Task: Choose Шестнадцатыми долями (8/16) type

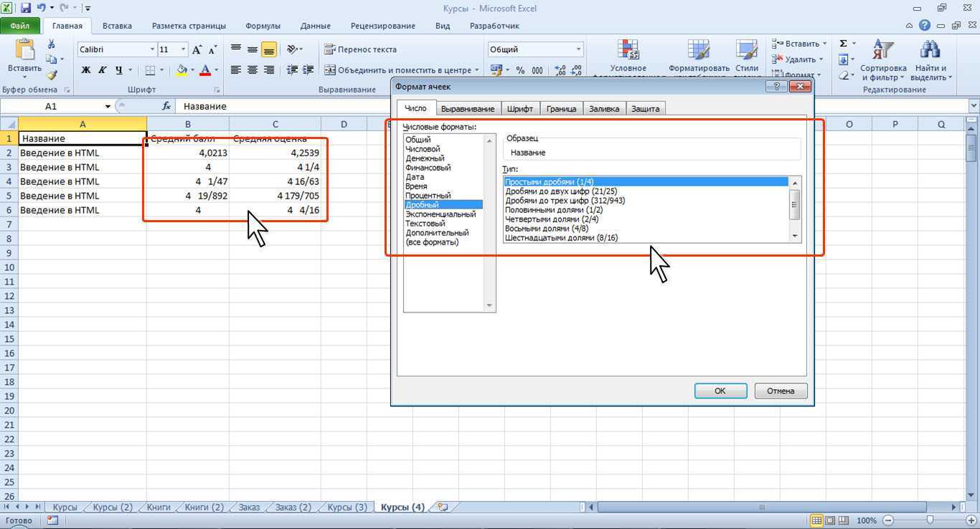Action: click(562, 238)
